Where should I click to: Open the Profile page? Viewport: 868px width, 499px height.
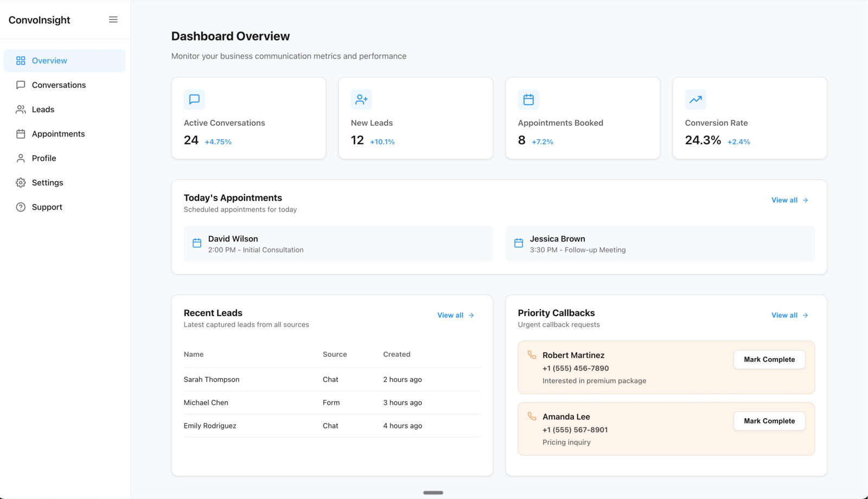click(65, 158)
